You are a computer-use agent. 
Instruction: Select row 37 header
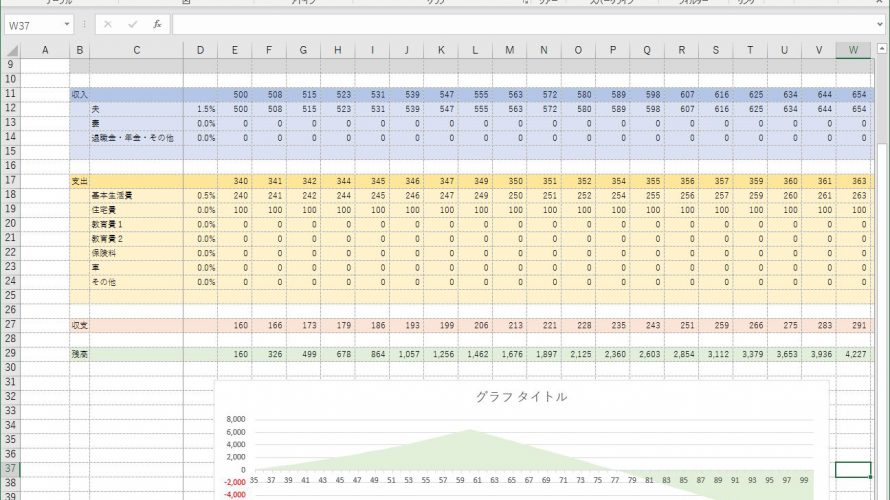[x=10, y=469]
